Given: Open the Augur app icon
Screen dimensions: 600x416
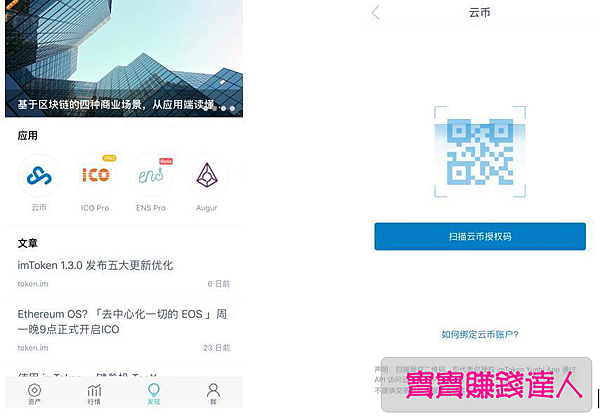Looking at the screenshot, I should click(x=207, y=176).
